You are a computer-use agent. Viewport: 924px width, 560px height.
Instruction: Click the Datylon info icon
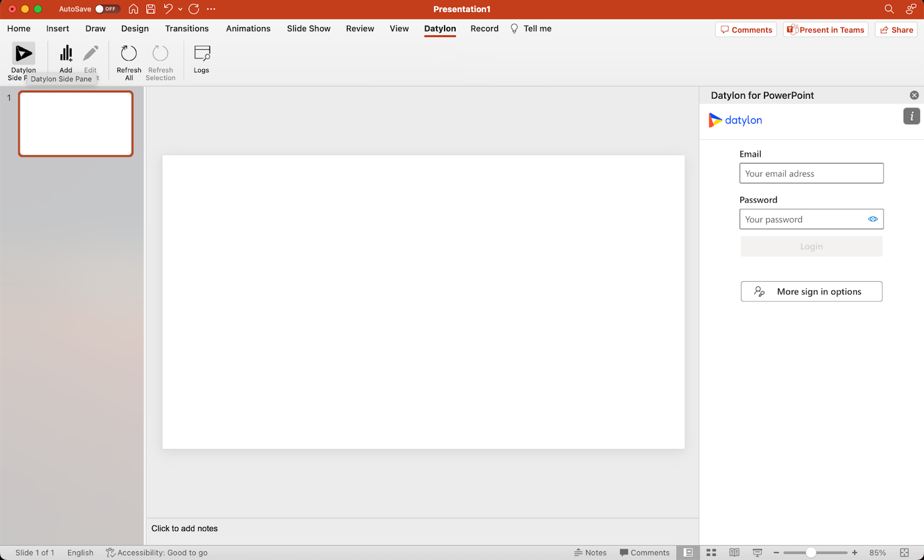pyautogui.click(x=912, y=116)
